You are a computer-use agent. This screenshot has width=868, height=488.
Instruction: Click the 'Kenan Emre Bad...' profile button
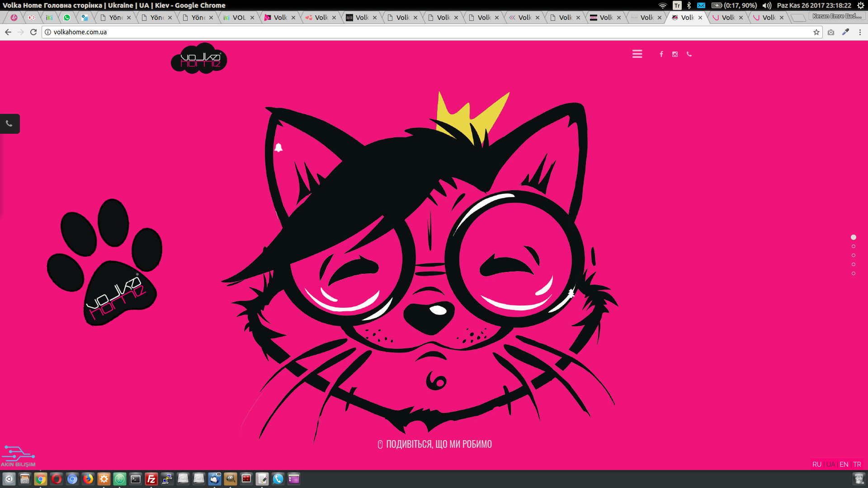pyautogui.click(x=836, y=16)
